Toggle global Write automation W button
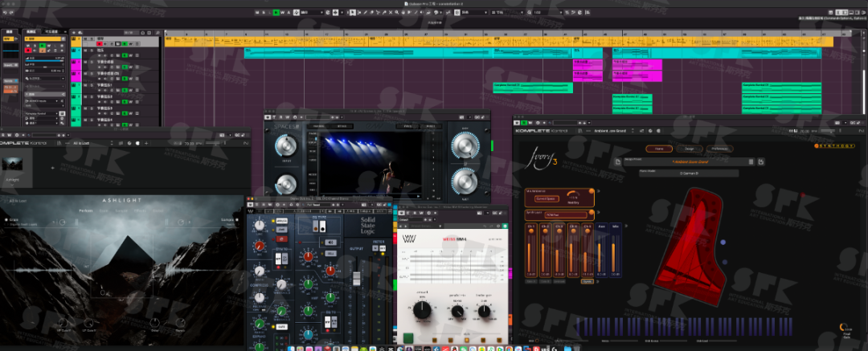The height and width of the screenshot is (351, 868). (x=282, y=12)
